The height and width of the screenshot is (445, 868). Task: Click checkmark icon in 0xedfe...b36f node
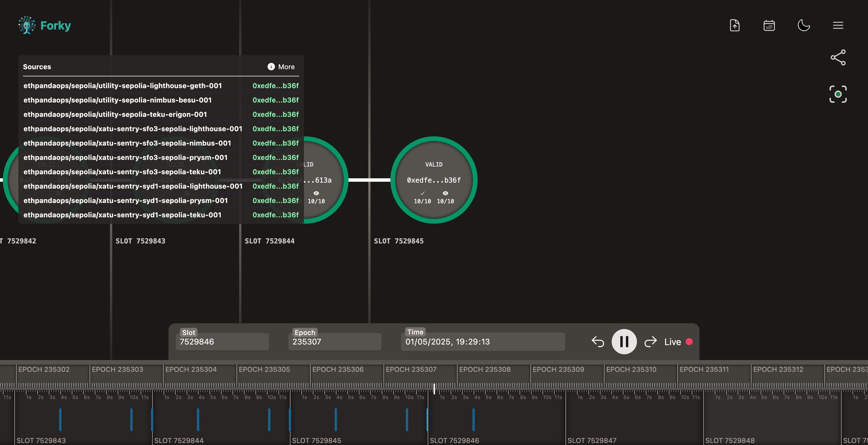(422, 193)
